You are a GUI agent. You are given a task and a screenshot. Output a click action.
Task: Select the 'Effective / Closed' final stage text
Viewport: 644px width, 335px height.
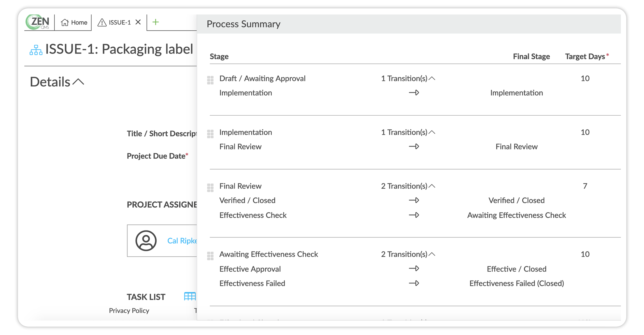pyautogui.click(x=516, y=269)
